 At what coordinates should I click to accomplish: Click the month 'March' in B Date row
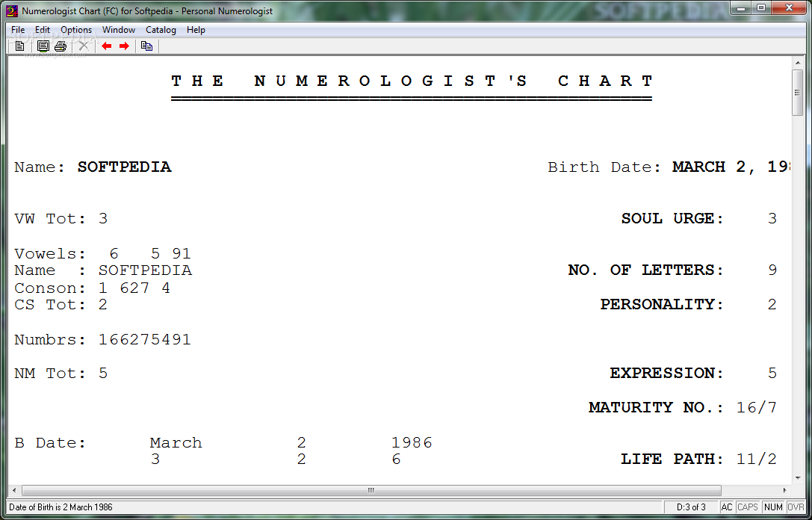tap(176, 443)
